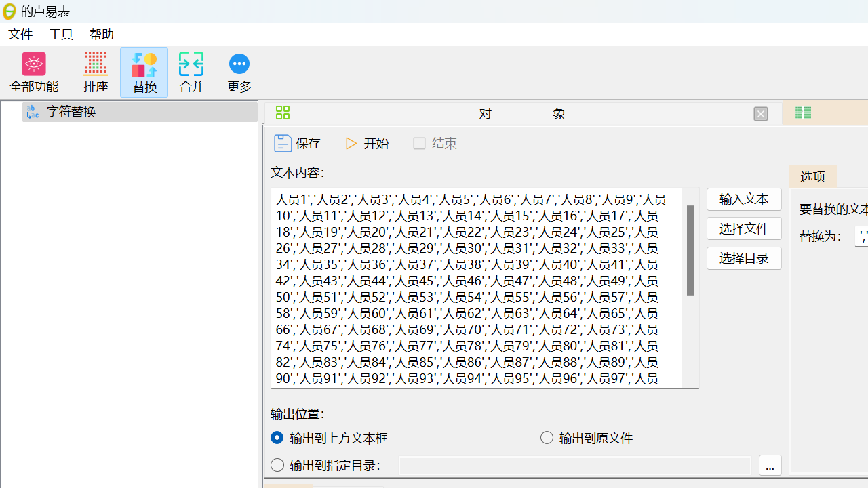Open the 合并 (merge) tool icon

(191, 72)
